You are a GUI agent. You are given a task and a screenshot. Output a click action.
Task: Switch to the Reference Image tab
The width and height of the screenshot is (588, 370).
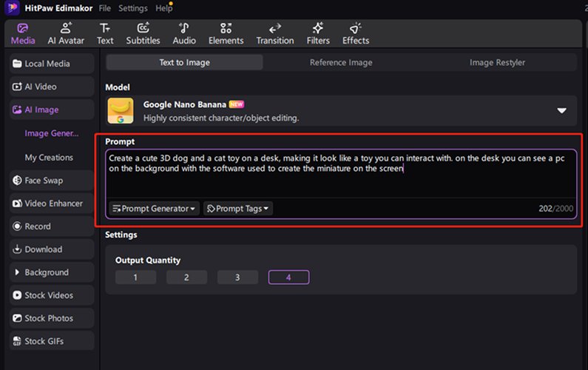[341, 63]
